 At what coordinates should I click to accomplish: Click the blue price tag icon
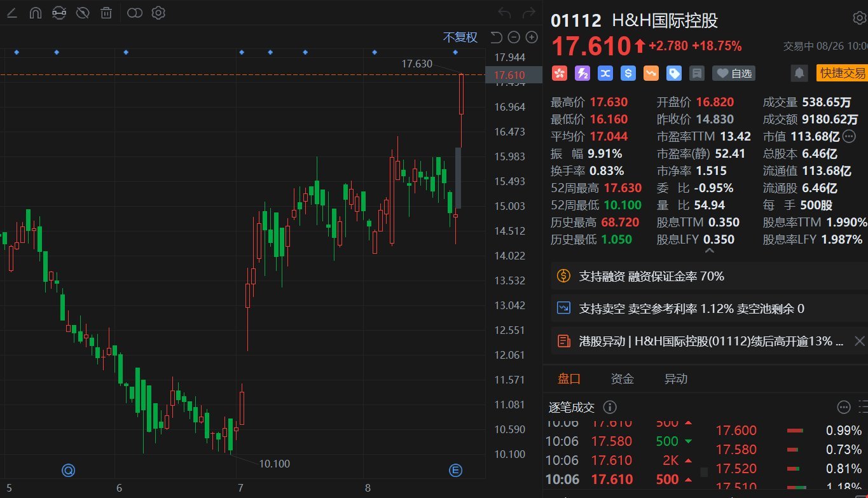pos(674,74)
